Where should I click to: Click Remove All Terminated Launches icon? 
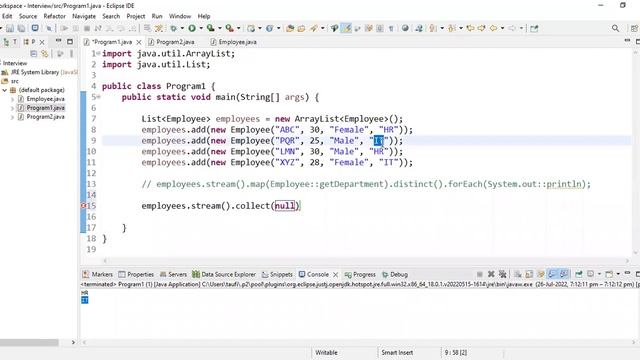502,274
